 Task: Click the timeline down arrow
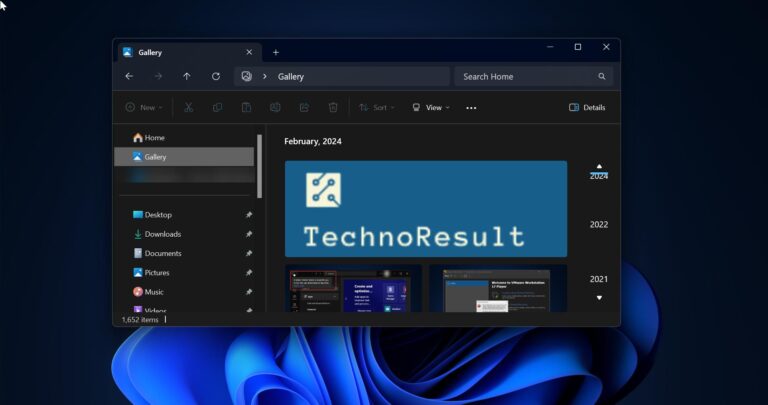pos(599,298)
